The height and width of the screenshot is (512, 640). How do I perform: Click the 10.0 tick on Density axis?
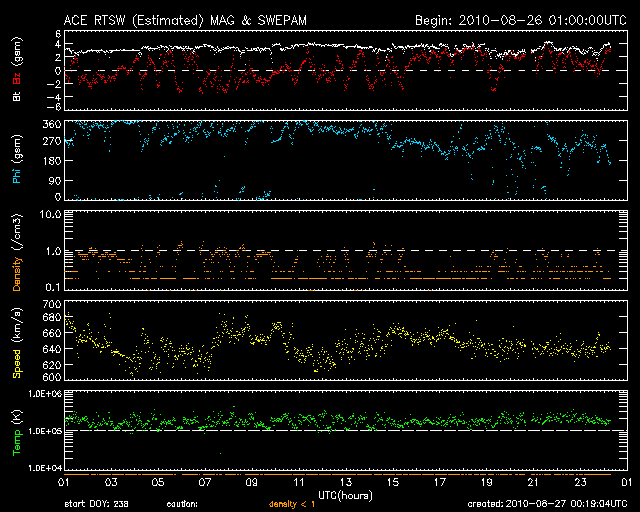coord(47,214)
